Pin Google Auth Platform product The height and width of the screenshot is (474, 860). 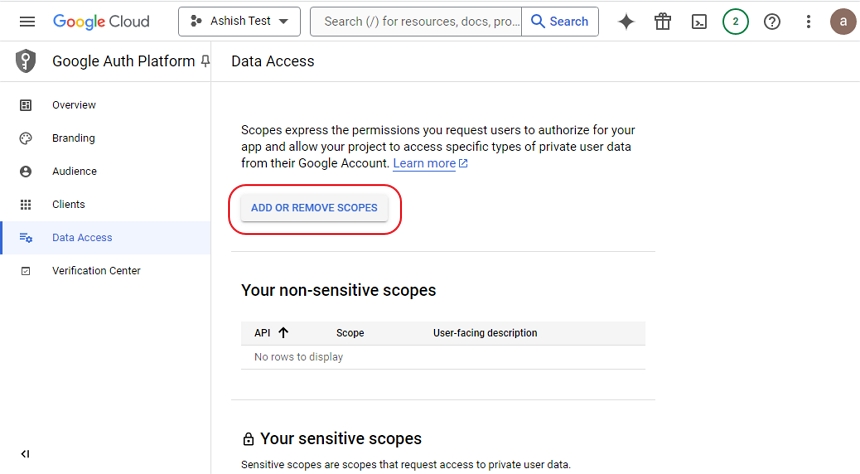click(205, 61)
